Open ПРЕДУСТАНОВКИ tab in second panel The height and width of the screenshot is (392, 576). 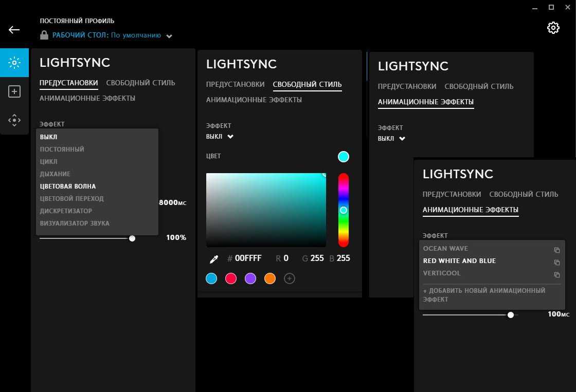coord(236,84)
